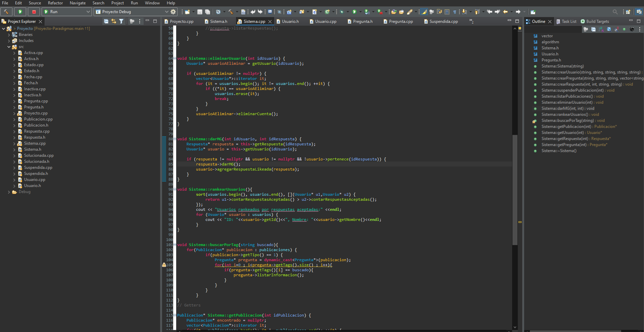Switch to the Pregunta.cpp editor tab
The width and height of the screenshot is (644, 332).
tap(398, 21)
